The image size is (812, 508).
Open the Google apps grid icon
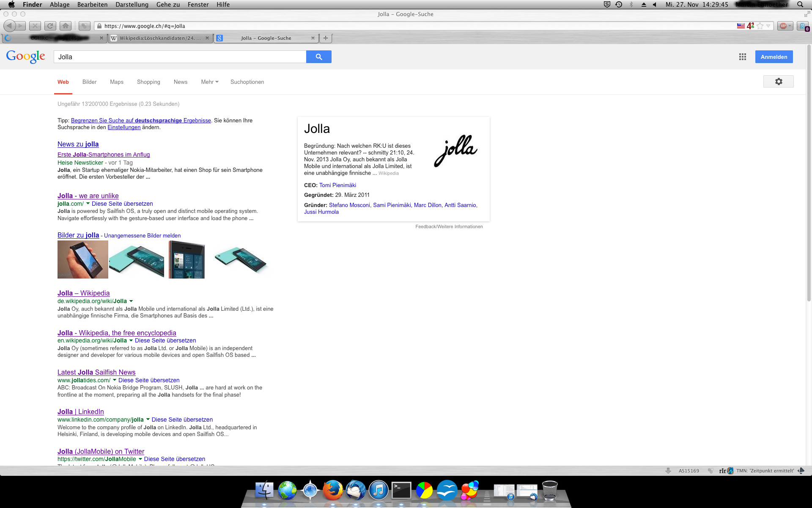pyautogui.click(x=743, y=57)
